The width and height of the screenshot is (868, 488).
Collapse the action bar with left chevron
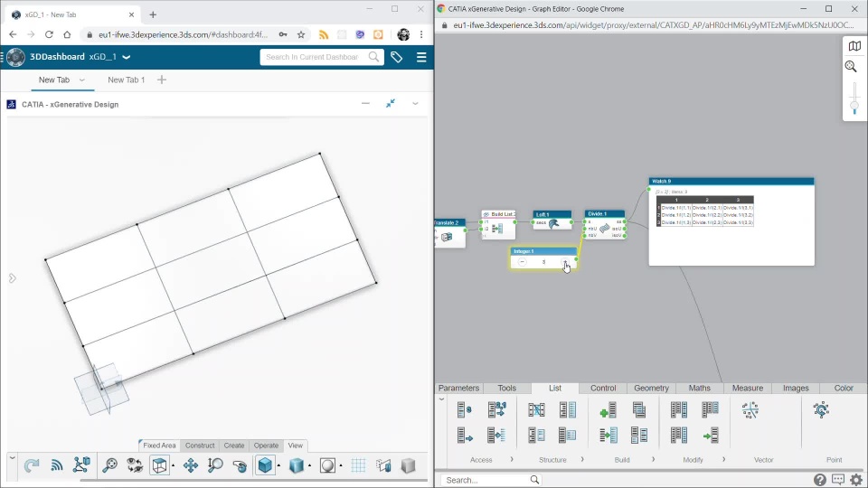tap(12, 458)
